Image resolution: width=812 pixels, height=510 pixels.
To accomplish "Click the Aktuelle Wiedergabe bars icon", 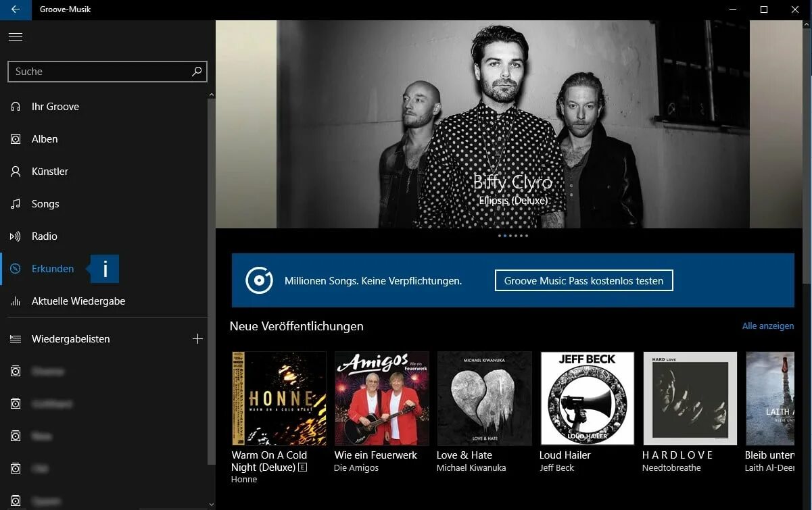I will pos(16,301).
